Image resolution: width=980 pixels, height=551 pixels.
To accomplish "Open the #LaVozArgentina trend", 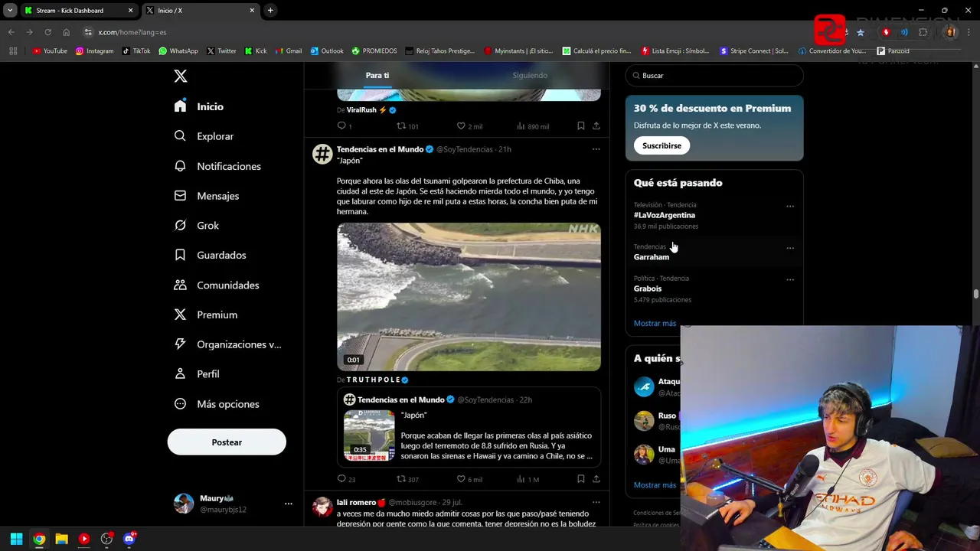I will point(665,215).
